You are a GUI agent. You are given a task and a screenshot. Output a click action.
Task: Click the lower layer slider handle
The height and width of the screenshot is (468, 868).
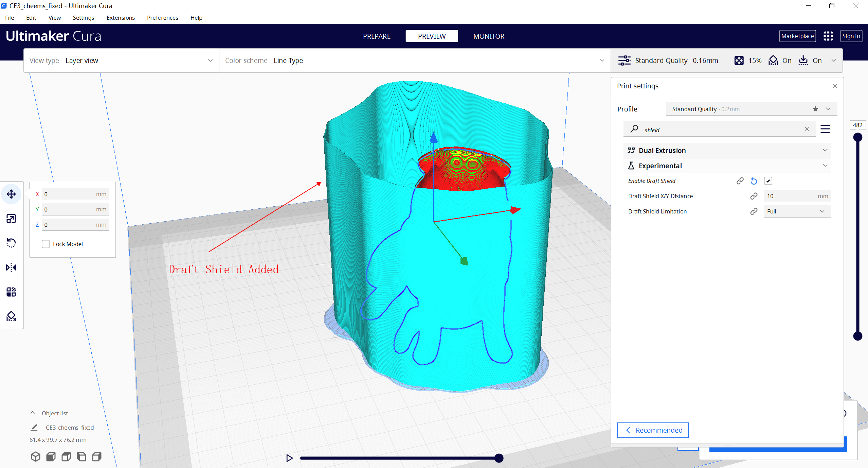click(858, 336)
